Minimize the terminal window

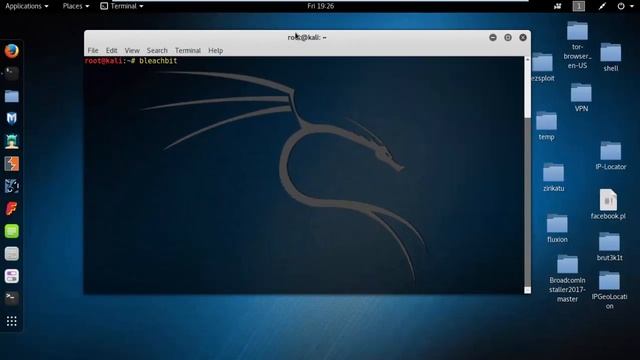coord(493,38)
